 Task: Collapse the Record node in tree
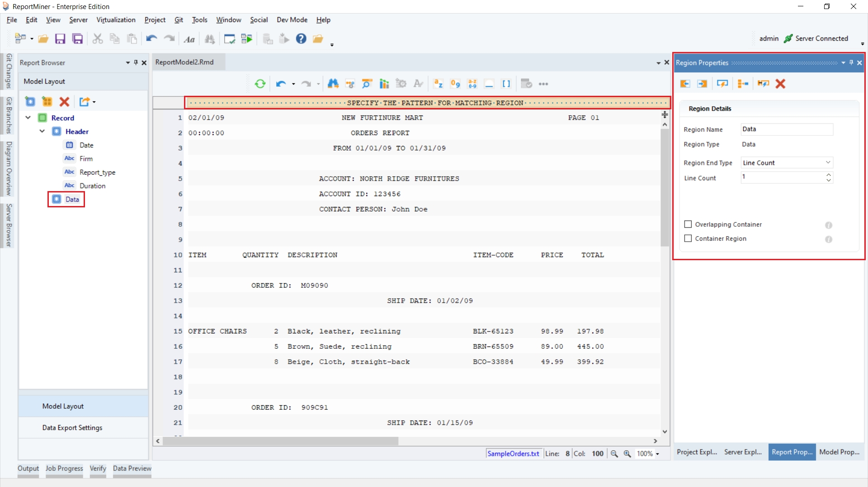pyautogui.click(x=28, y=118)
